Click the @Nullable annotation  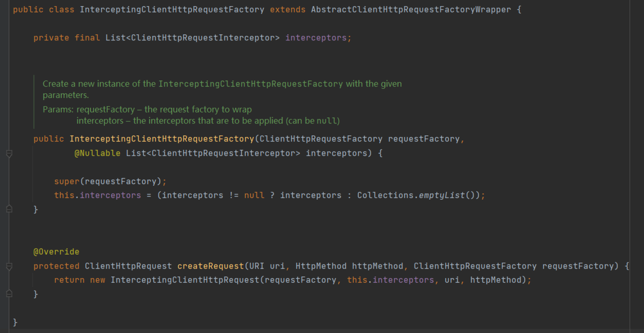(x=97, y=153)
